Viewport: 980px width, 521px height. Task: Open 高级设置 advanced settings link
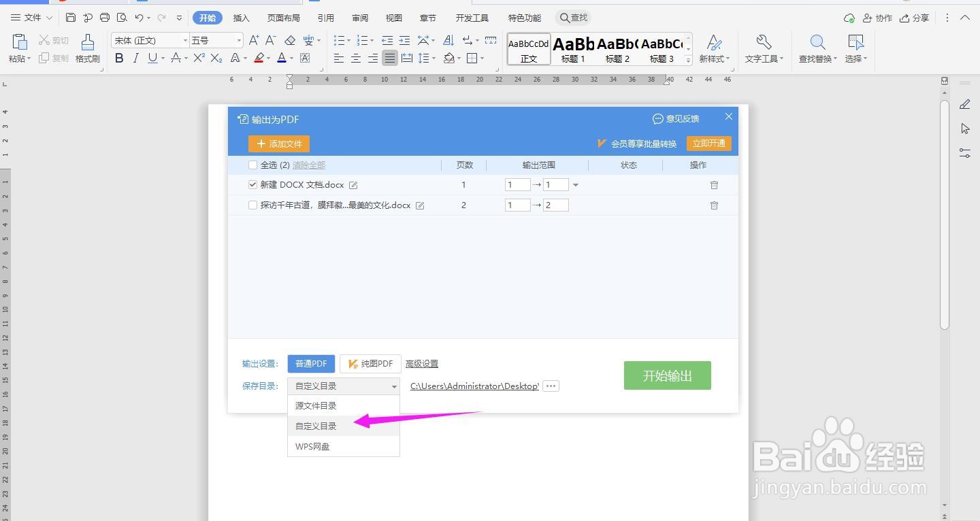(422, 363)
